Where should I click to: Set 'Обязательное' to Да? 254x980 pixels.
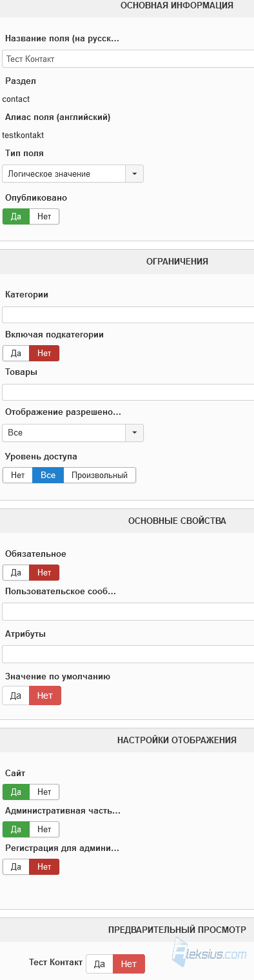(x=16, y=572)
